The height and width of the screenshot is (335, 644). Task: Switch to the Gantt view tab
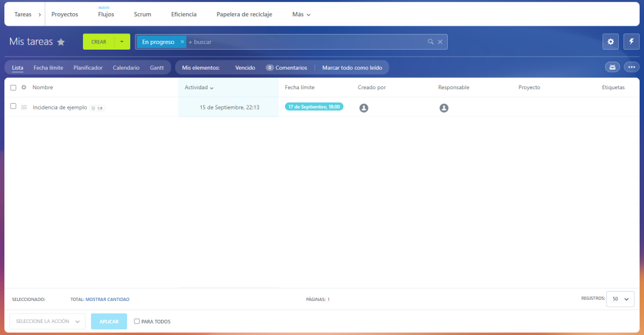tap(157, 67)
